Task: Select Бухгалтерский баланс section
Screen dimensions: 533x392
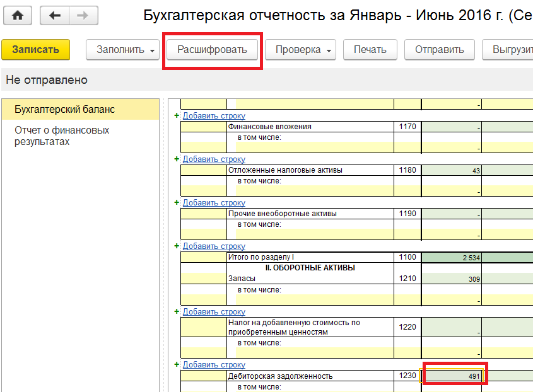Action: click(x=80, y=110)
